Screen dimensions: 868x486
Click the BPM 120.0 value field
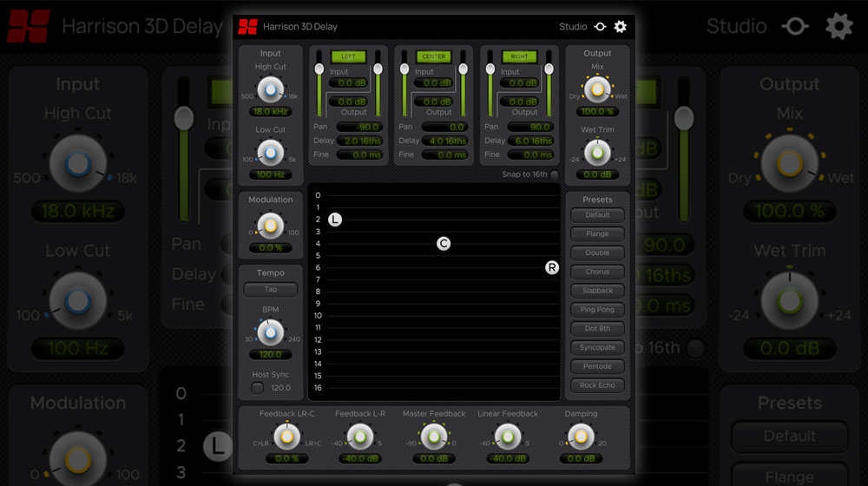coord(271,354)
